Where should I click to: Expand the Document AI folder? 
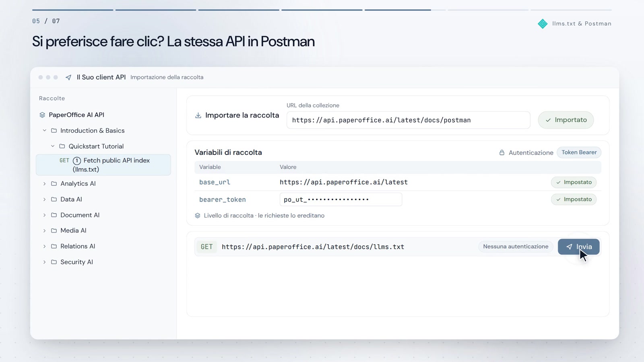point(45,215)
